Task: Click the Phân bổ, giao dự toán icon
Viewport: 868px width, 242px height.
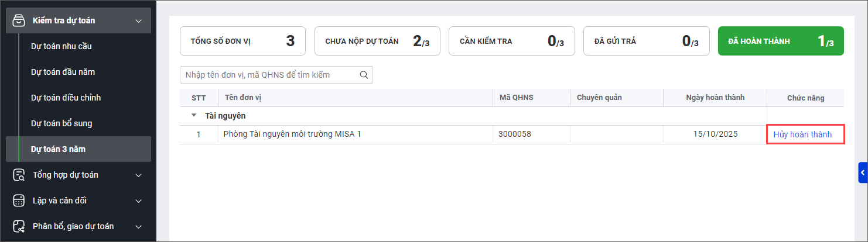Action: [x=19, y=226]
